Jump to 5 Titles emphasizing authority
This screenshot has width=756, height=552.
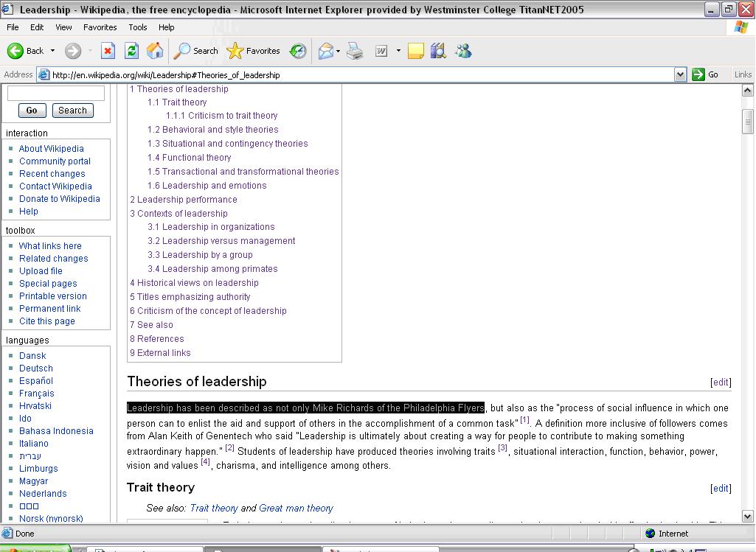[x=190, y=297]
